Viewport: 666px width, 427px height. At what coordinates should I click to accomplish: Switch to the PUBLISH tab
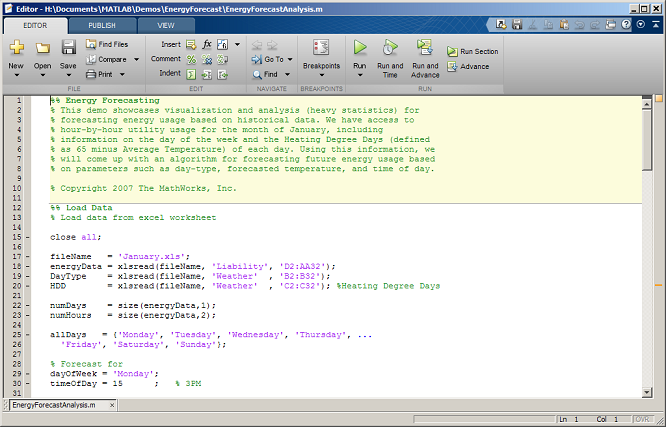[x=101, y=24]
